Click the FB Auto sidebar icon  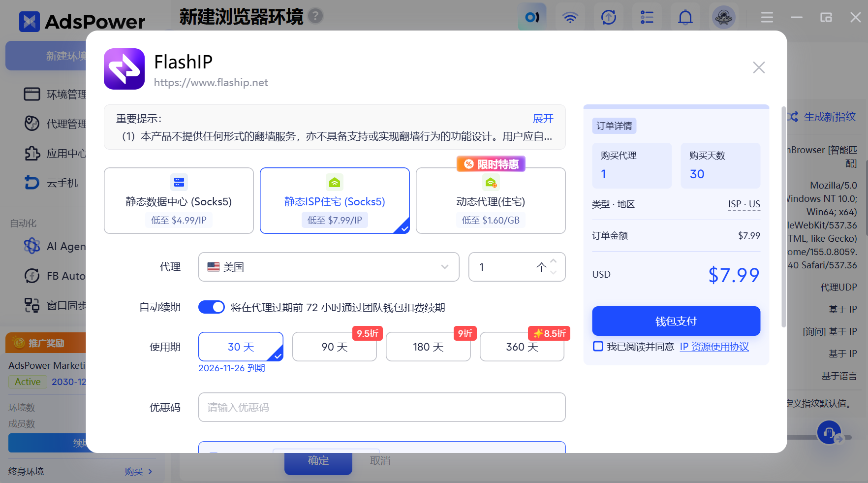32,276
